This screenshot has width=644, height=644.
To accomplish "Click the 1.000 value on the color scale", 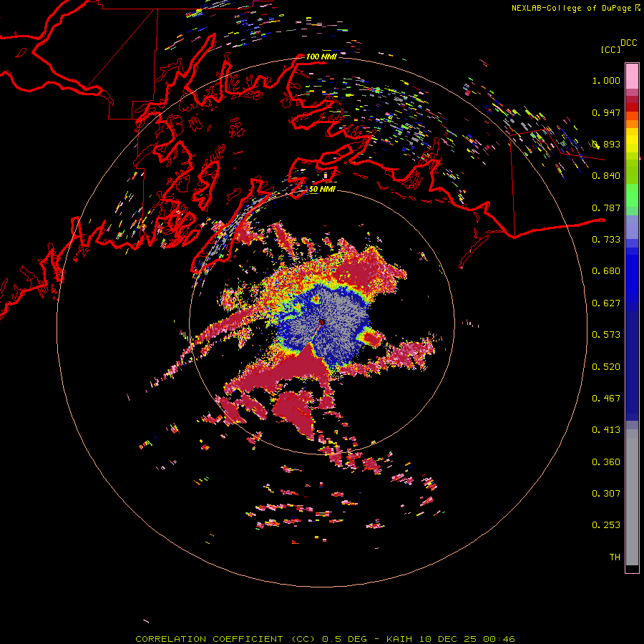I will coord(606,80).
